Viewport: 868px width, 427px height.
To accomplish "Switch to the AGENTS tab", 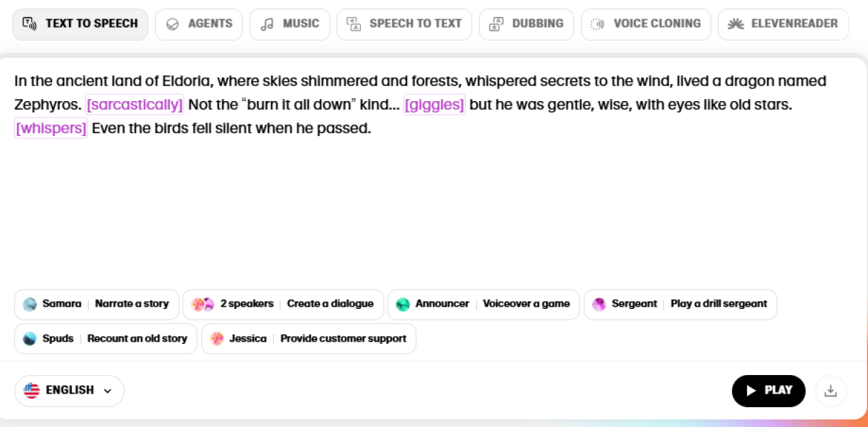I will pyautogui.click(x=199, y=23).
